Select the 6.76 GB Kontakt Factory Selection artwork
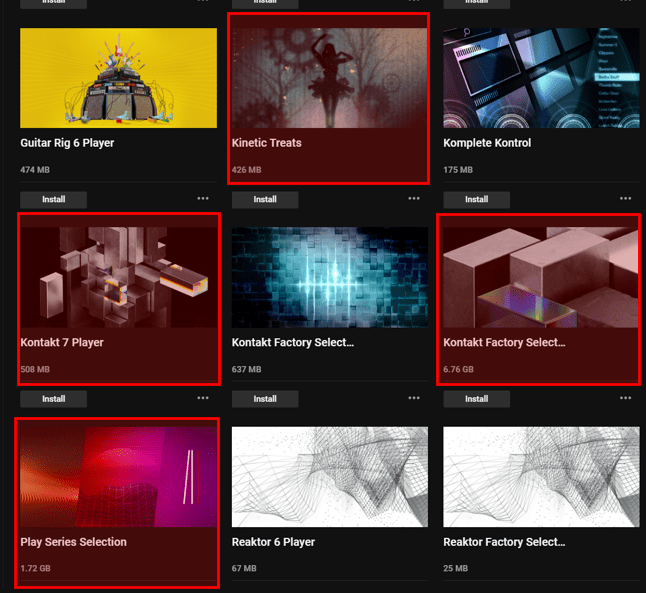Image resolution: width=646 pixels, height=593 pixels. (x=541, y=277)
